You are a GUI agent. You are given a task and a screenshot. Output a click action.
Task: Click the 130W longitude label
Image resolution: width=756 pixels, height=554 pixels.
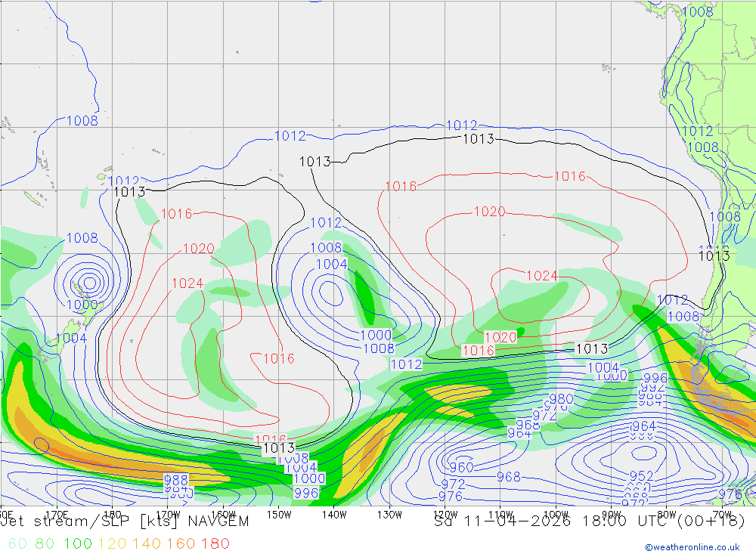[389, 515]
